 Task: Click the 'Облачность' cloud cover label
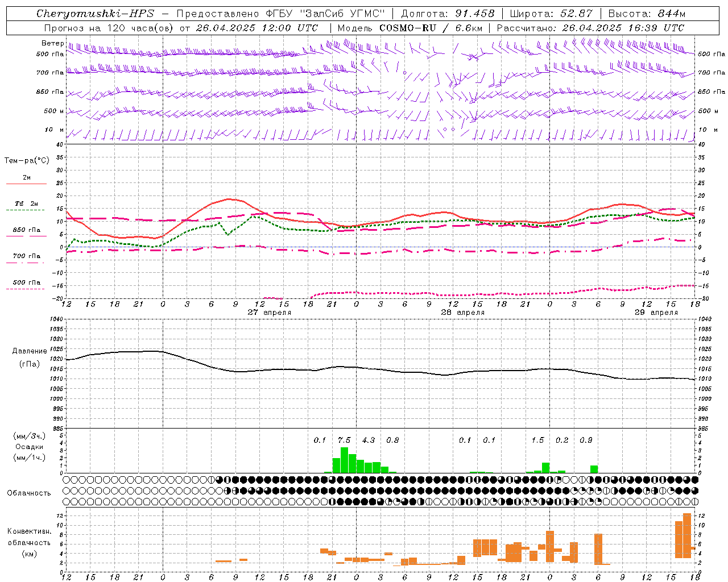click(29, 493)
